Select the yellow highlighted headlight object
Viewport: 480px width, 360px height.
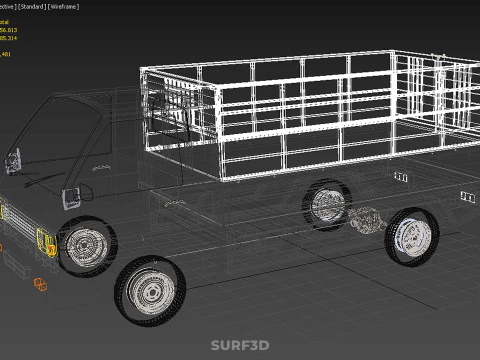coord(46,242)
